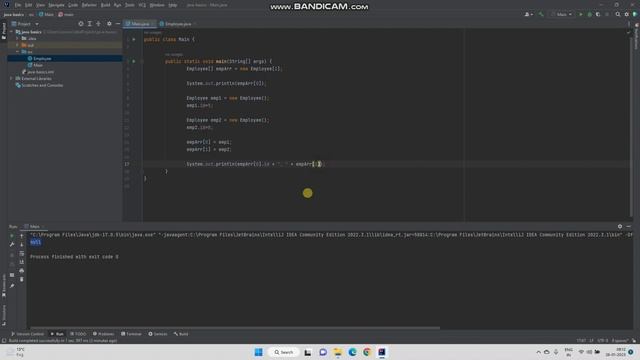This screenshot has width=640, height=360.
Task: Click Search Everywhere magnifier icon
Action: [618, 14]
